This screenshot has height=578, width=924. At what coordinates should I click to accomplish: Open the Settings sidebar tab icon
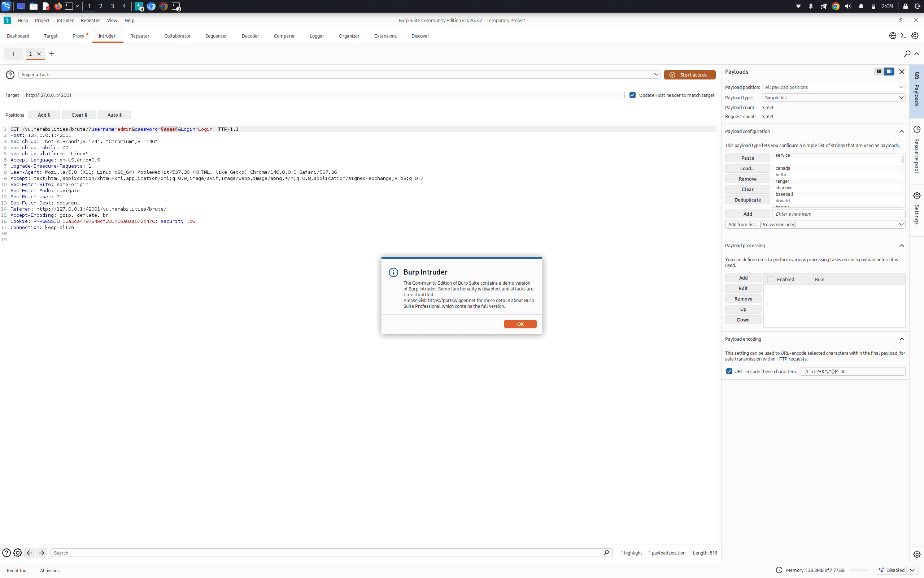[x=917, y=196]
